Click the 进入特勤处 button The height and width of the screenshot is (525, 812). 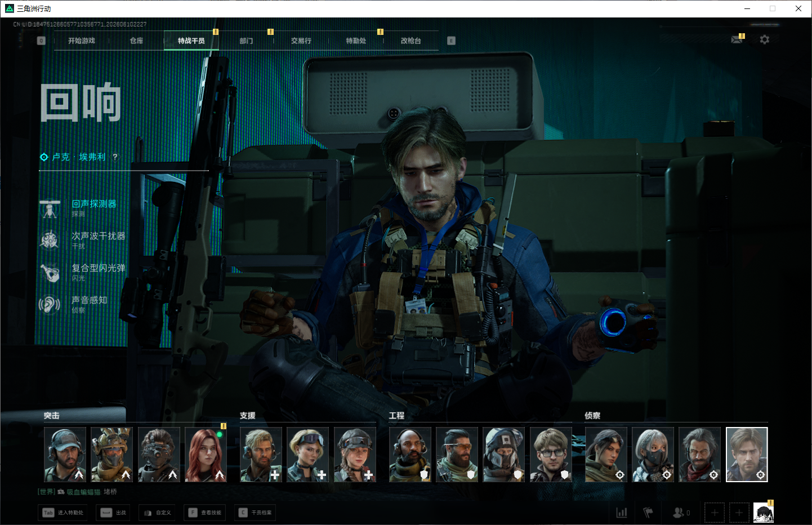pyautogui.click(x=63, y=513)
